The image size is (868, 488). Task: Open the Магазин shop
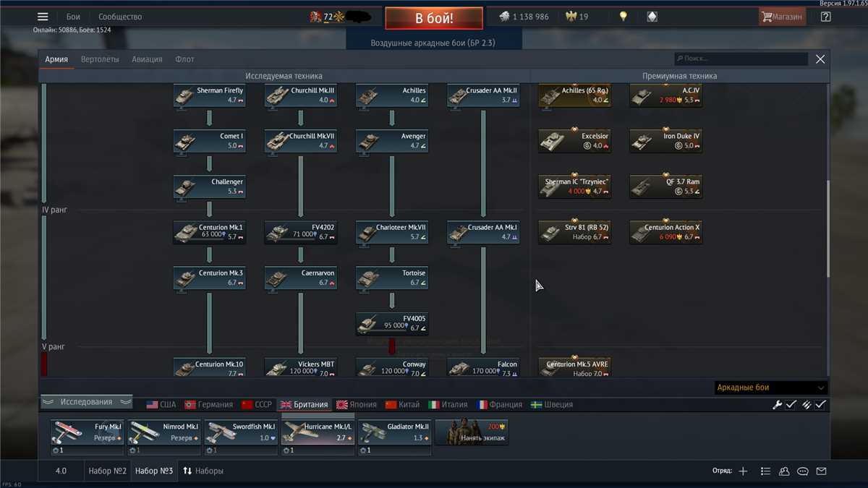coord(782,17)
